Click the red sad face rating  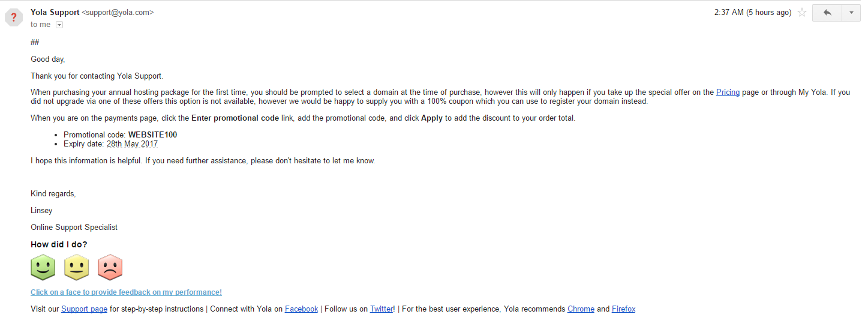(x=110, y=267)
